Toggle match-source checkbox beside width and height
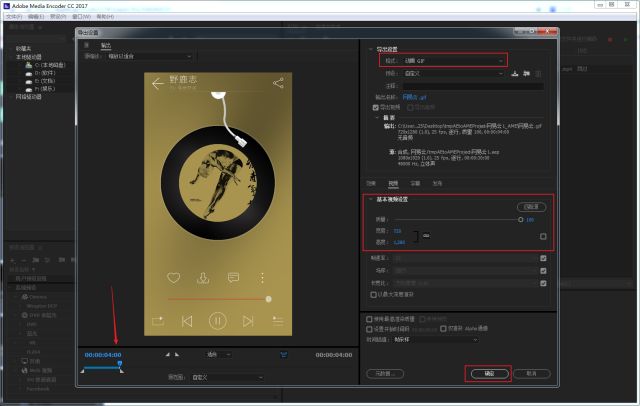Image resolution: width=640 pixels, height=406 pixels. tap(543, 236)
